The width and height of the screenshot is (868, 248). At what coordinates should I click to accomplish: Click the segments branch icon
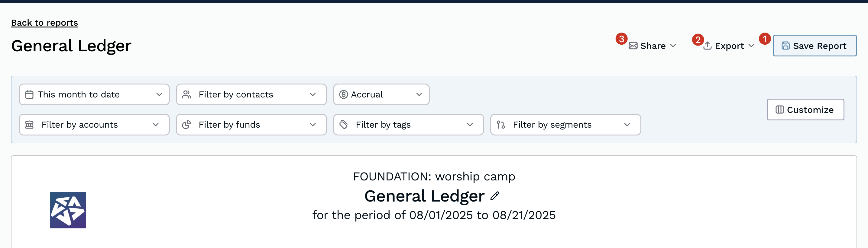[501, 125]
